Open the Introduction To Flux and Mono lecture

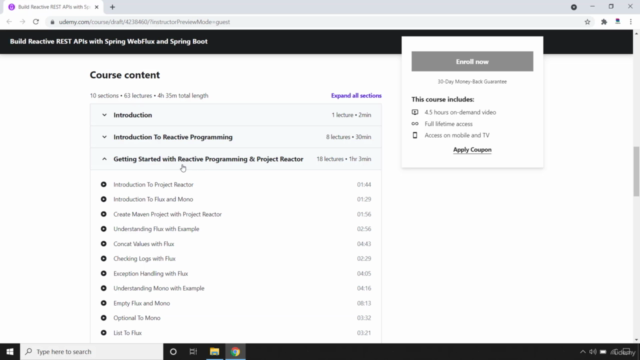pyautogui.click(x=153, y=199)
